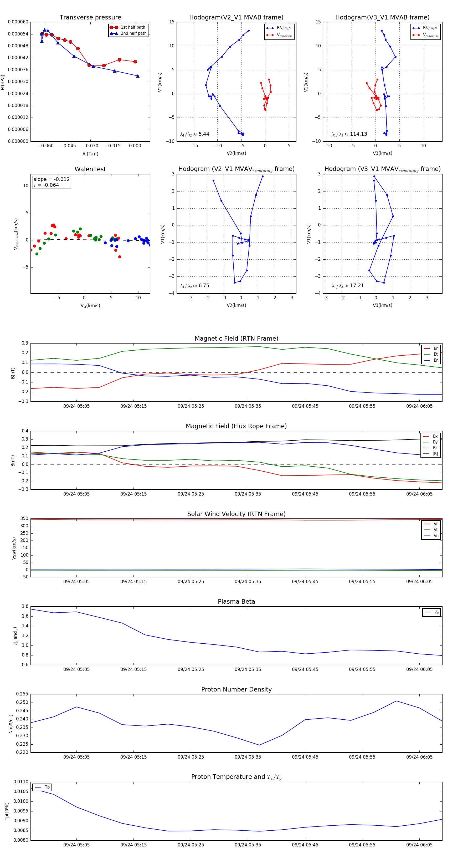This screenshot has height=868, width=473.
Task: Select the "Bn" legend entry
Action: tap(431, 360)
